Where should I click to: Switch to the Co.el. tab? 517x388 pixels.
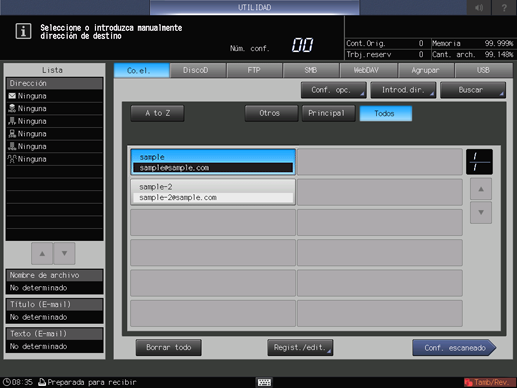142,71
